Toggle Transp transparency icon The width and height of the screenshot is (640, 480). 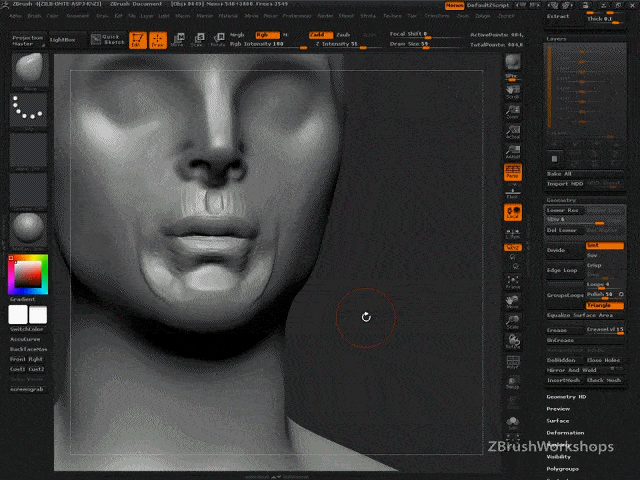513,382
